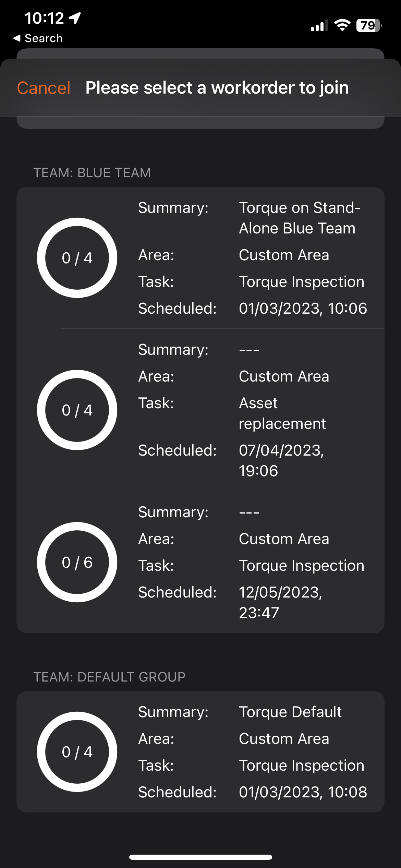This screenshot has height=868, width=401.
Task: Tap the 10:12 clock in status bar
Action: tap(44, 18)
